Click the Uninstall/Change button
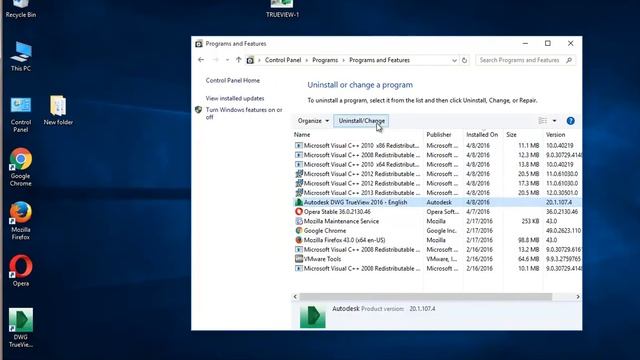The image size is (640, 360). (x=362, y=121)
